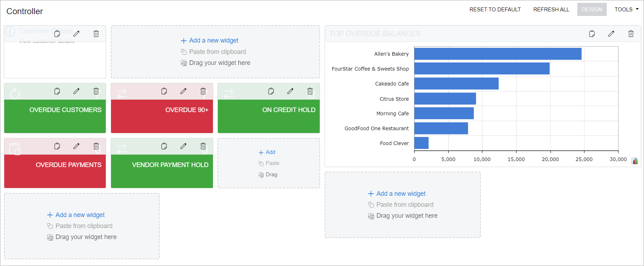Edit the Overdue Customers widget
Image resolution: width=644 pixels, height=266 pixels.
76,91
